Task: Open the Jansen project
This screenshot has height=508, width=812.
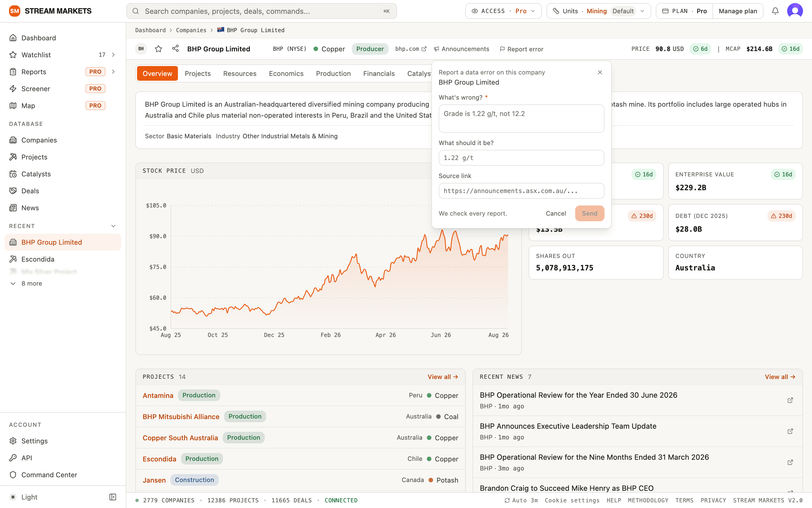Action: [154, 480]
